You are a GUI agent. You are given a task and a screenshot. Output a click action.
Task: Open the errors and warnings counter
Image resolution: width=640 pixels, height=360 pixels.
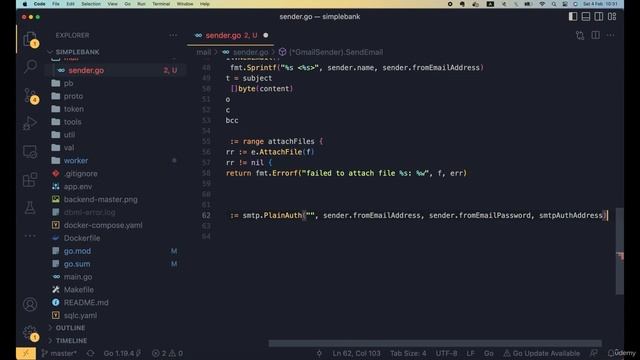pyautogui.click(x=167, y=353)
